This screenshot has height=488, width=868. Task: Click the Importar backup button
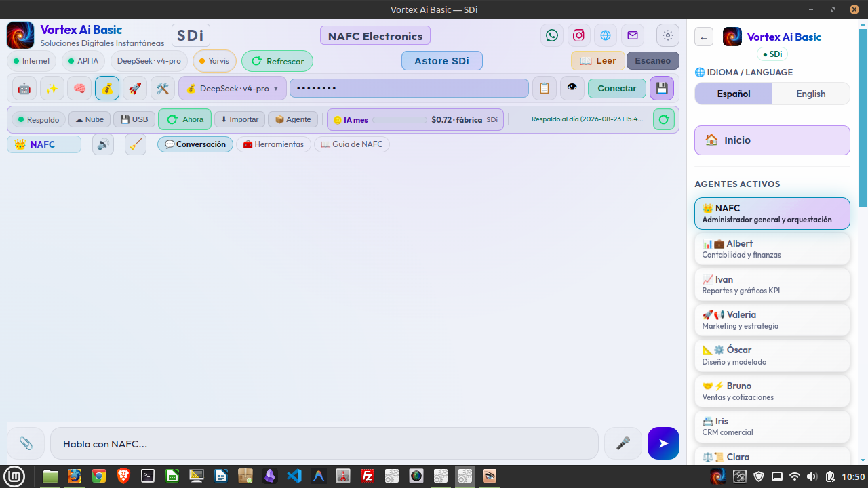click(240, 119)
